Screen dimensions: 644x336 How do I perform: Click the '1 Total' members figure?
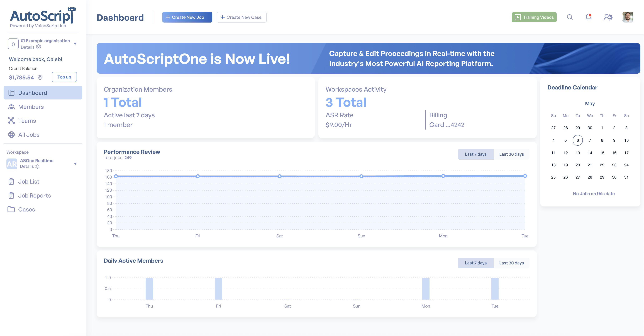click(123, 102)
